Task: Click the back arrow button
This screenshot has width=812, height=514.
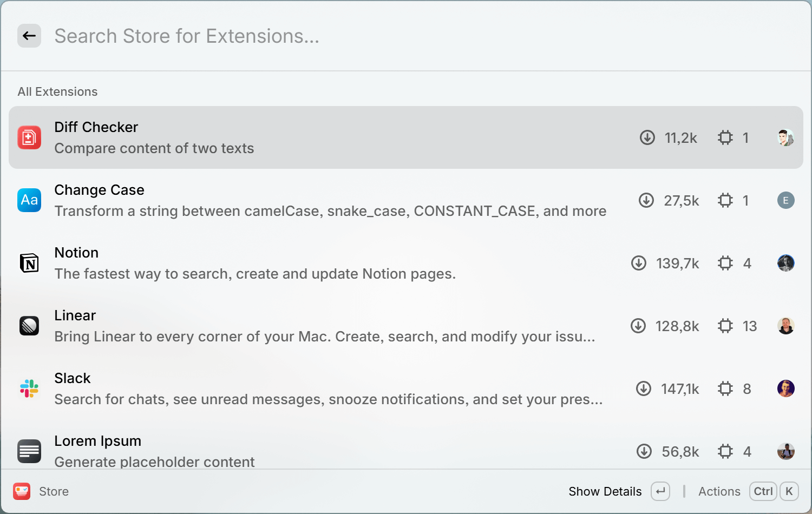Action: pos(29,36)
